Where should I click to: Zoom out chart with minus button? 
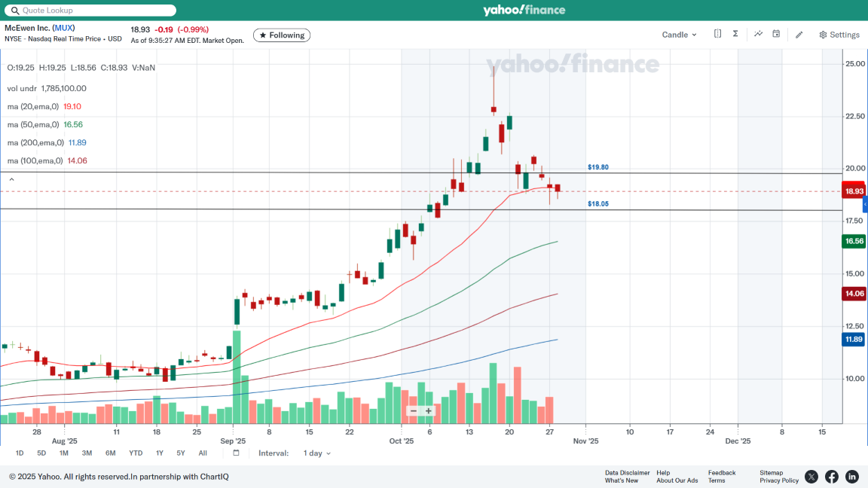tap(414, 411)
